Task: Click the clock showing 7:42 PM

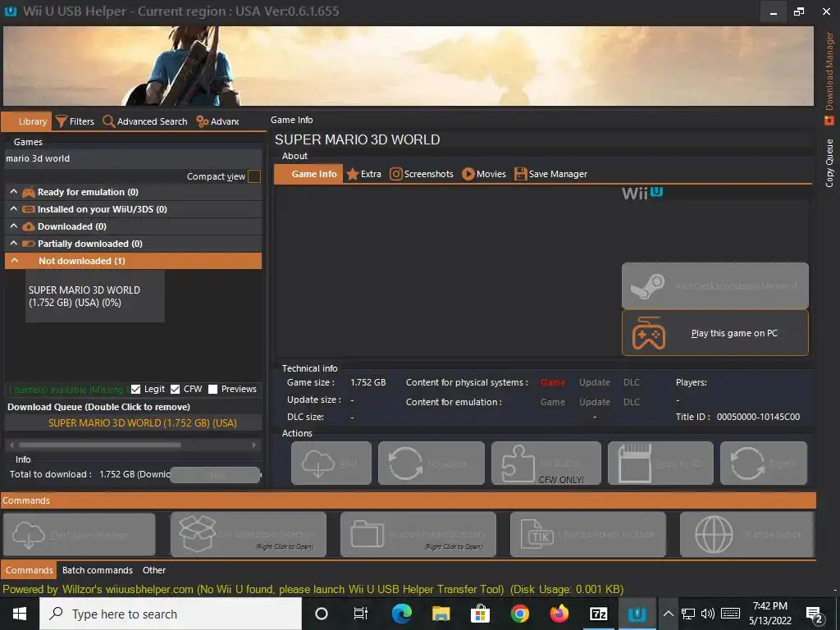Action: (769, 606)
